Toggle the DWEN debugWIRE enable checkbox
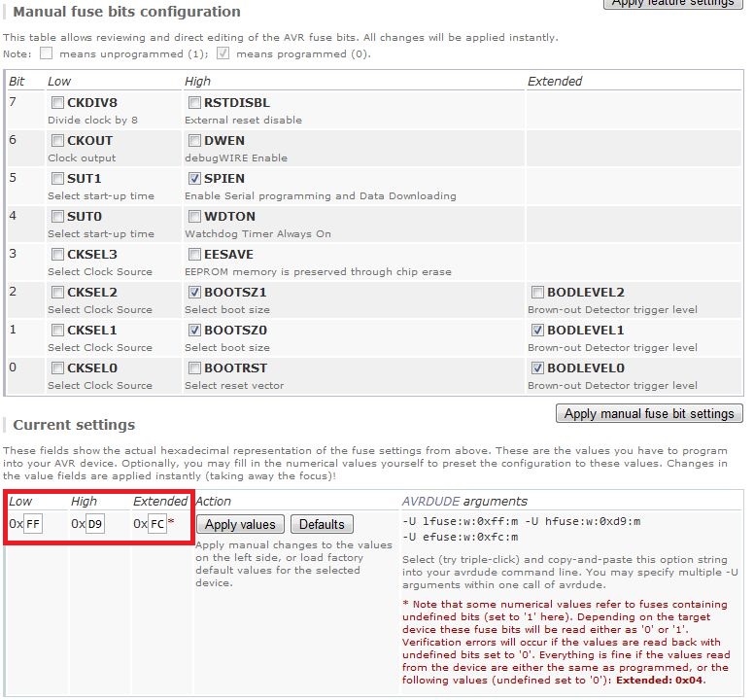 click(194, 140)
